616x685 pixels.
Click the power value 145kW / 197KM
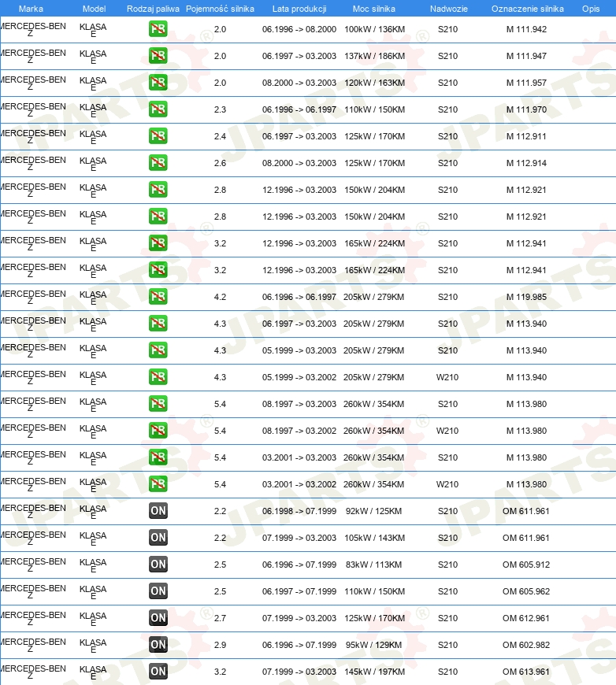click(374, 672)
